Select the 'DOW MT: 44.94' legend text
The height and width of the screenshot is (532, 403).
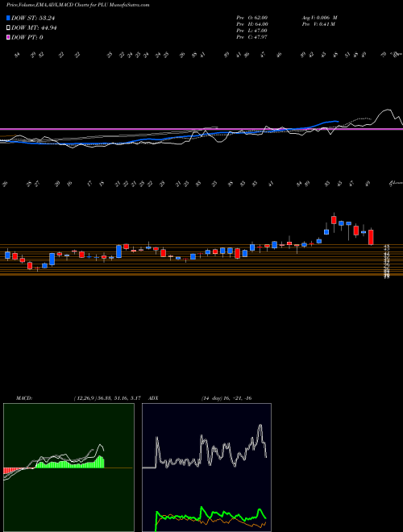(34, 28)
